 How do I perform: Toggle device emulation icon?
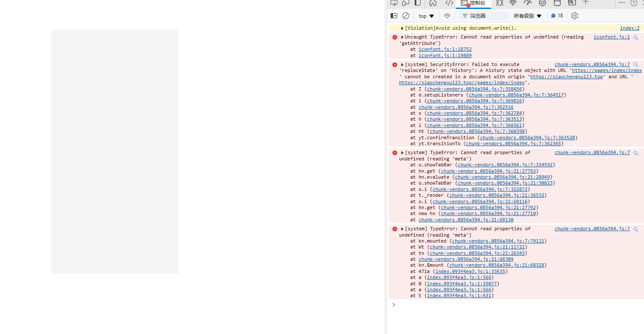click(x=406, y=3)
